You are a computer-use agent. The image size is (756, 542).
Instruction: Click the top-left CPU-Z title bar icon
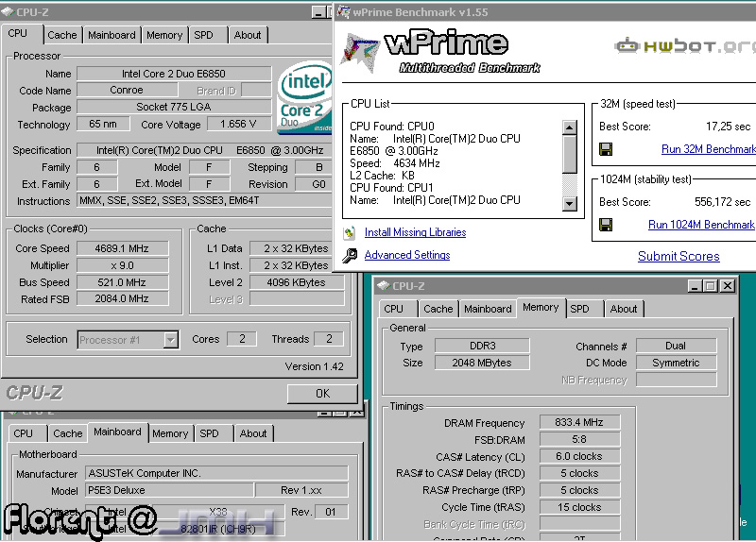(8, 11)
